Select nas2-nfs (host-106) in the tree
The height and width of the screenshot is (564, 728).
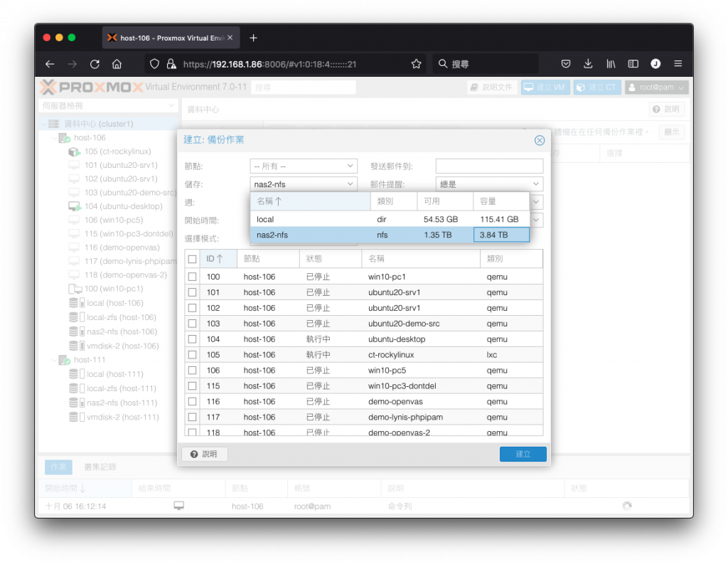122,331
